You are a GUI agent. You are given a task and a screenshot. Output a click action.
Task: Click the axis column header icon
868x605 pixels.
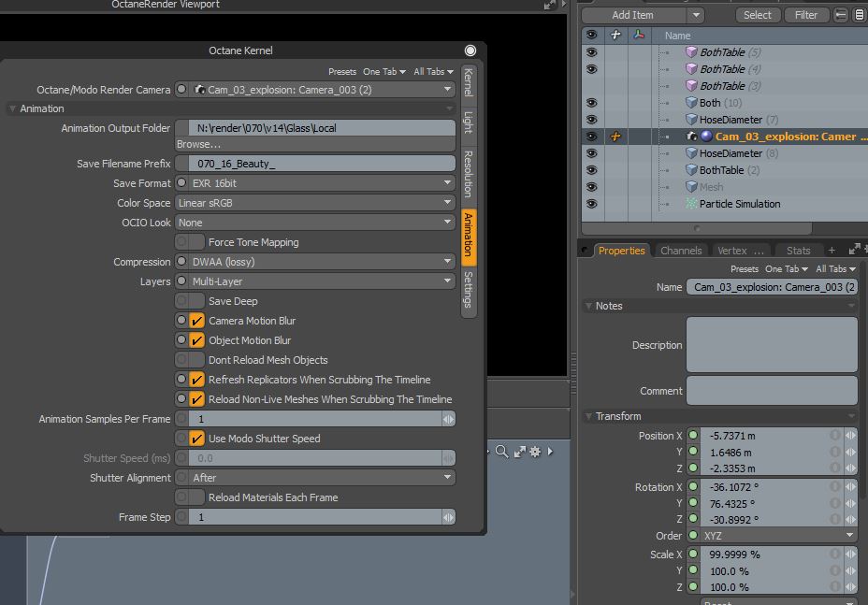pyautogui.click(x=639, y=35)
